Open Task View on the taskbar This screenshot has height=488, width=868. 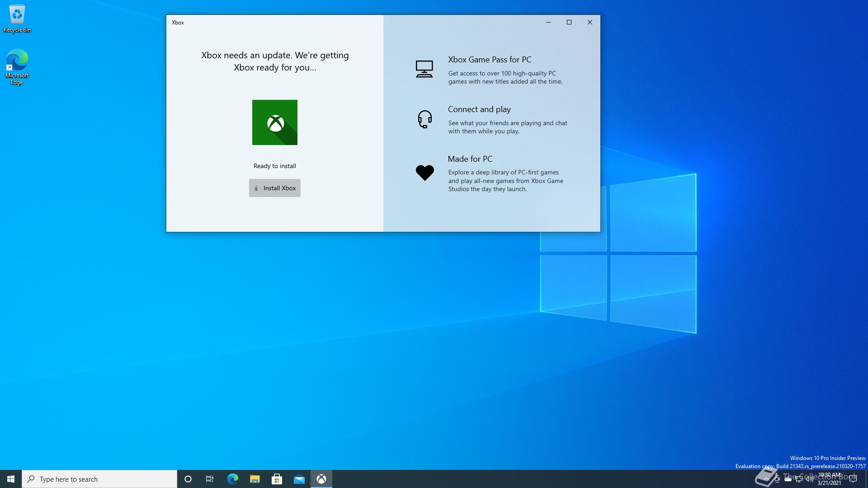210,479
